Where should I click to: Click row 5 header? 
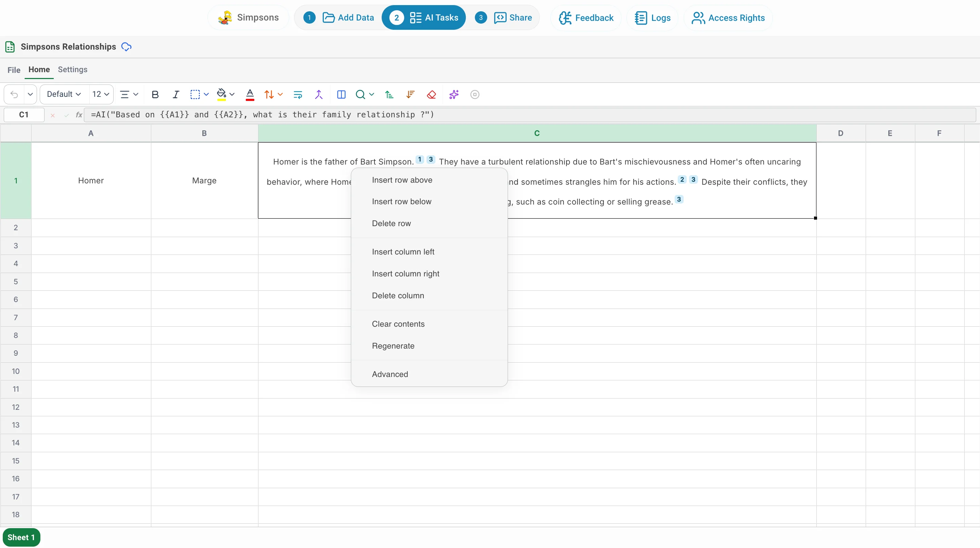16,282
